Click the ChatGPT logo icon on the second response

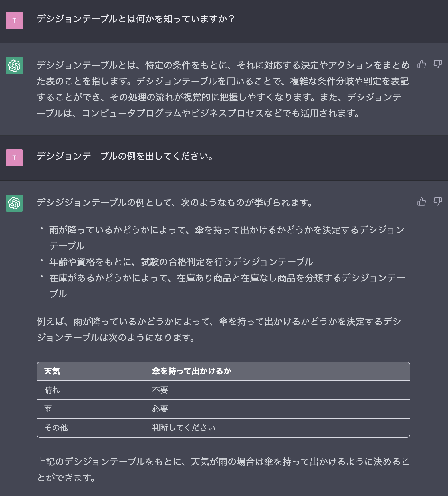pyautogui.click(x=14, y=202)
